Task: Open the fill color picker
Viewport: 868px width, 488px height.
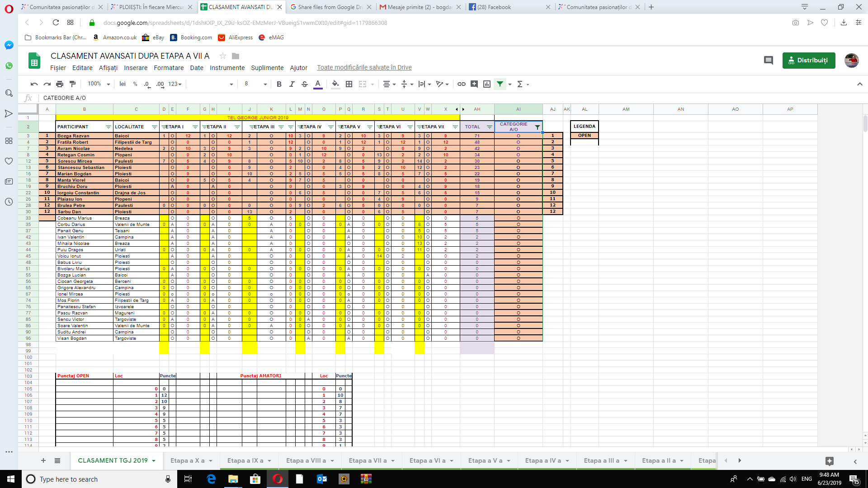Action: pos(335,84)
